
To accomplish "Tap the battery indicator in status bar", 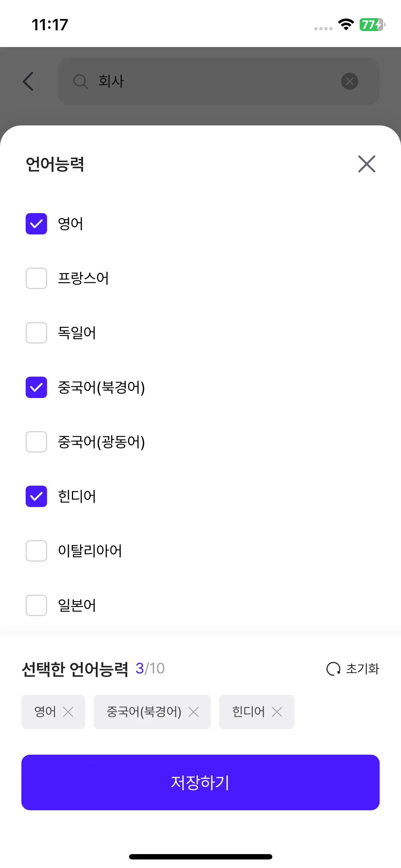I will (372, 25).
